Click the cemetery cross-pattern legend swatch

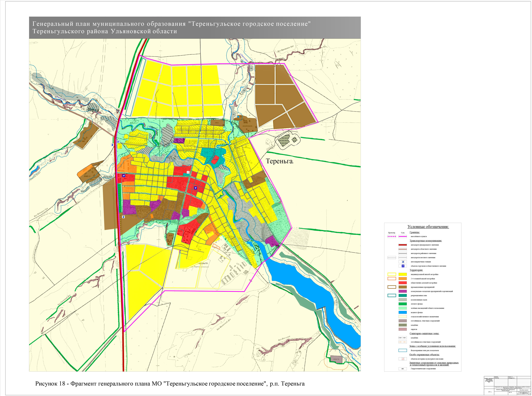point(403,325)
